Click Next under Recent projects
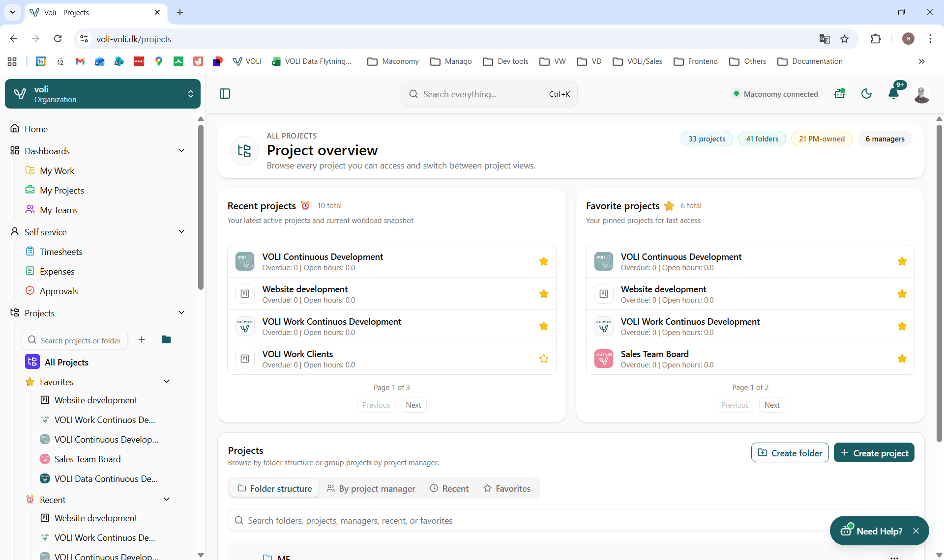The width and height of the screenshot is (944, 560). coord(413,405)
